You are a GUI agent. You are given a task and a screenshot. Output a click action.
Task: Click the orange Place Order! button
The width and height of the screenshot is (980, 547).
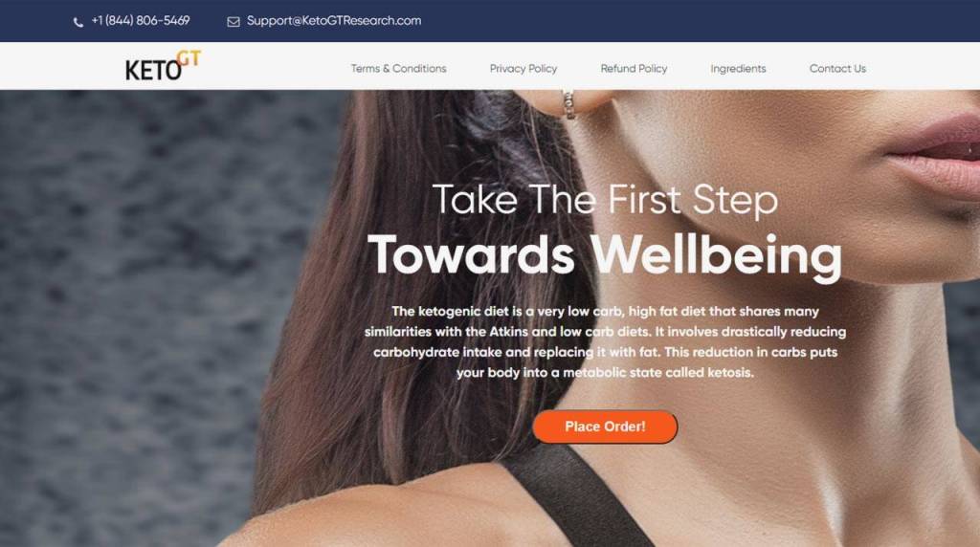pyautogui.click(x=605, y=427)
